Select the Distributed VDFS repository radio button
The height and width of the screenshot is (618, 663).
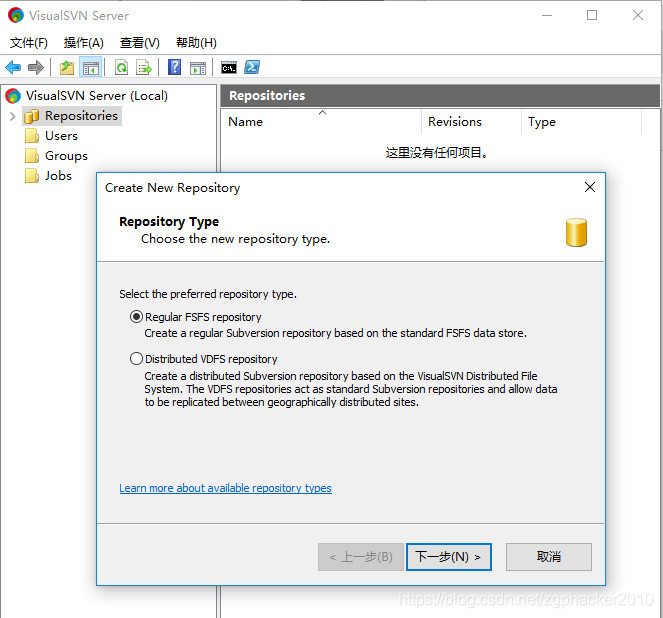pos(136,358)
